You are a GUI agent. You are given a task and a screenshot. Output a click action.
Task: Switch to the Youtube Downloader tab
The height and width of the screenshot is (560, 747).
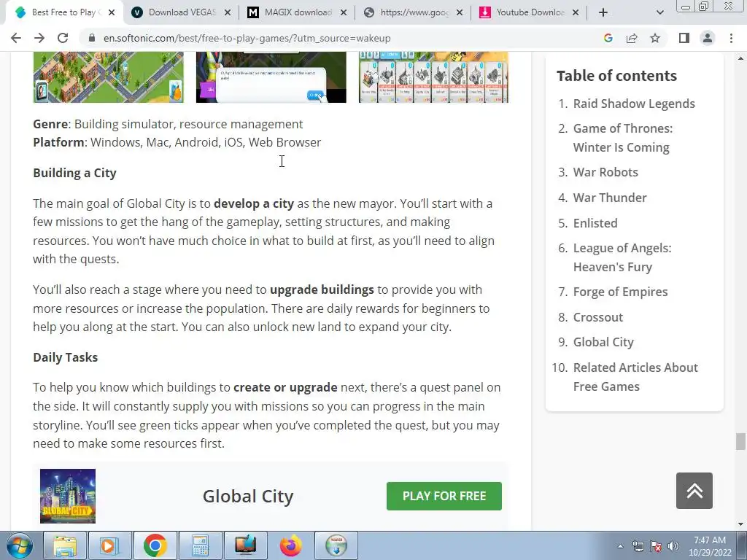[x=529, y=12]
